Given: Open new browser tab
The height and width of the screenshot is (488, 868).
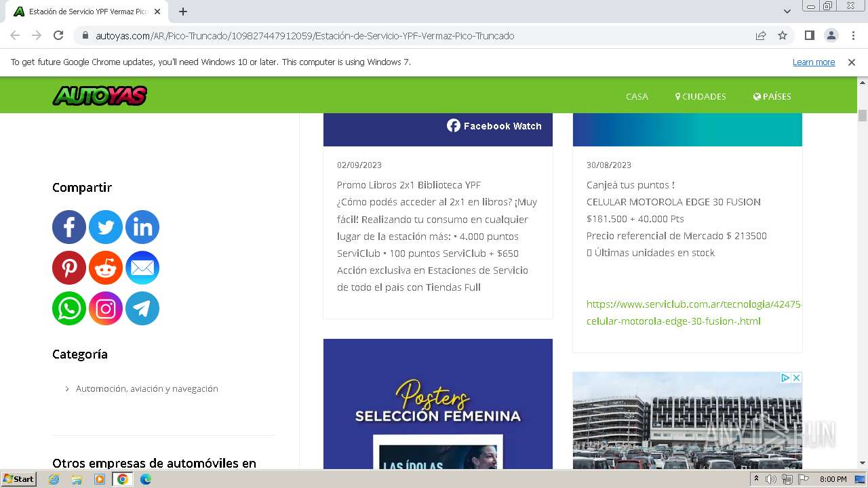Looking at the screenshot, I should coord(183,12).
